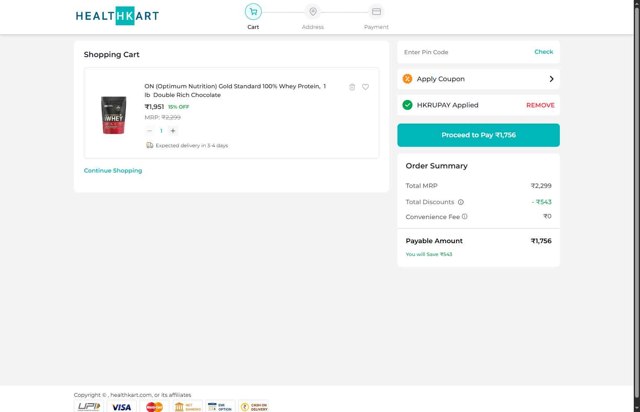The height and width of the screenshot is (412, 640).
Task: Click the EMI Option payment logo
Action: 220,407
